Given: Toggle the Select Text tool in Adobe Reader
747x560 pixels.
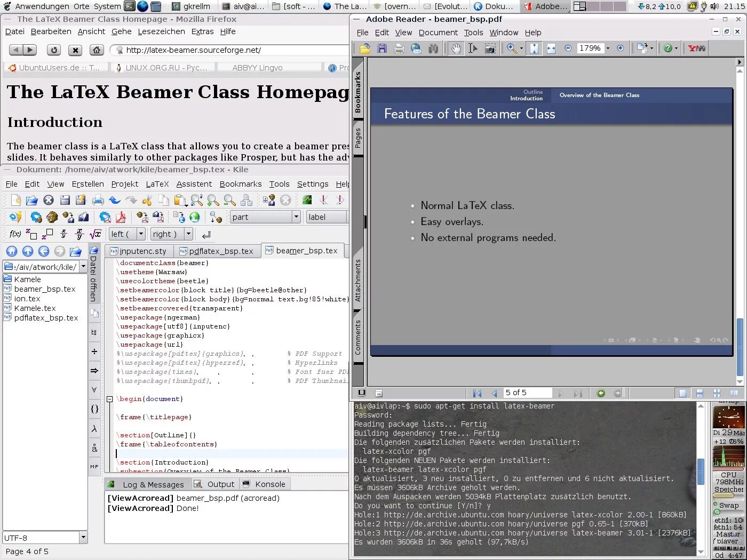Looking at the screenshot, I should pyautogui.click(x=473, y=49).
